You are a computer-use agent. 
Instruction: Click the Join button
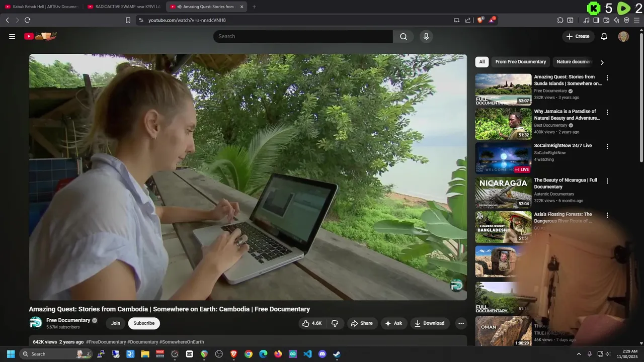[116, 323]
